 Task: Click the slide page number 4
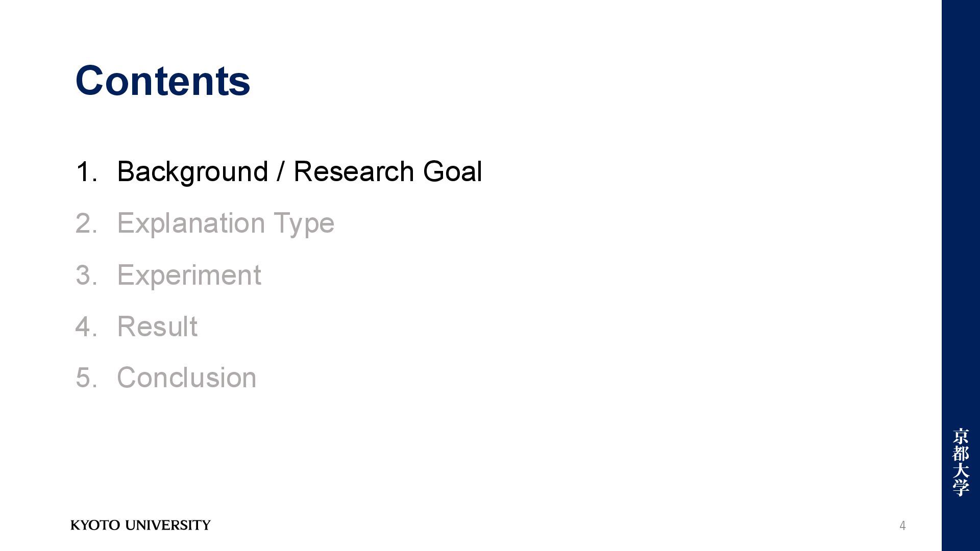click(x=902, y=525)
